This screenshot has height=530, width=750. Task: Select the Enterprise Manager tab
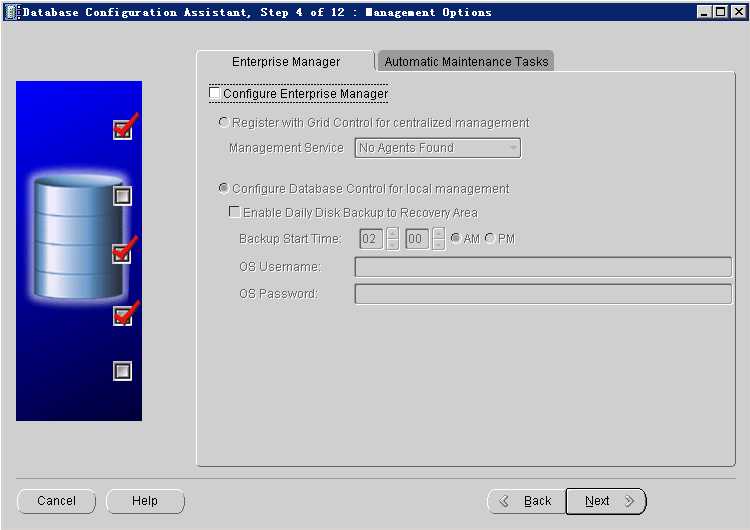286,62
